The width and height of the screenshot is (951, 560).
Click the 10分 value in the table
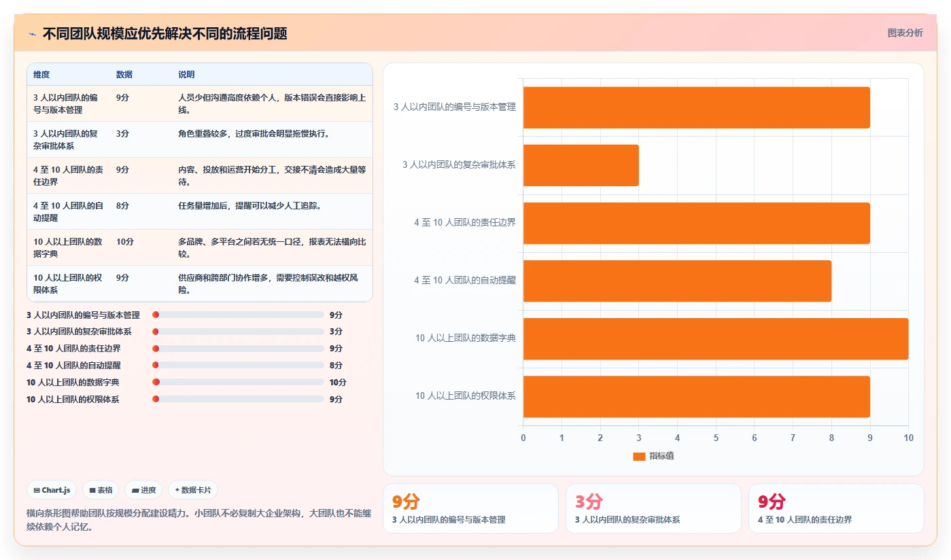pyautogui.click(x=125, y=241)
